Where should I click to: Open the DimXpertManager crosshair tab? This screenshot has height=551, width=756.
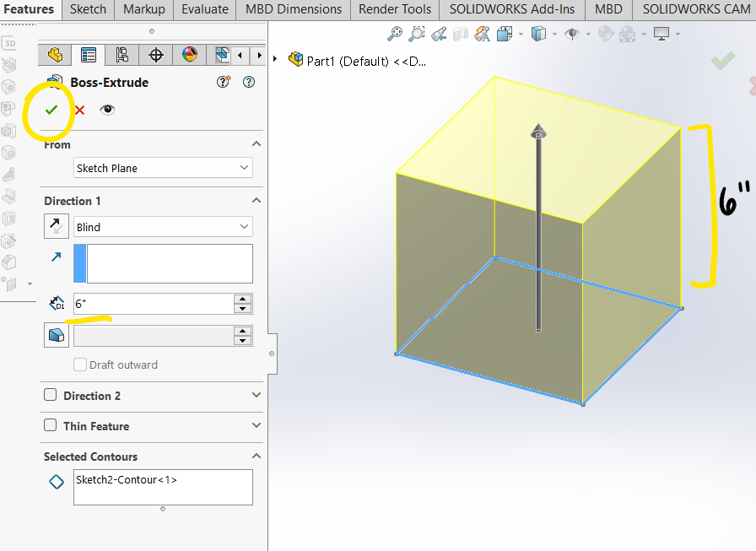156,55
